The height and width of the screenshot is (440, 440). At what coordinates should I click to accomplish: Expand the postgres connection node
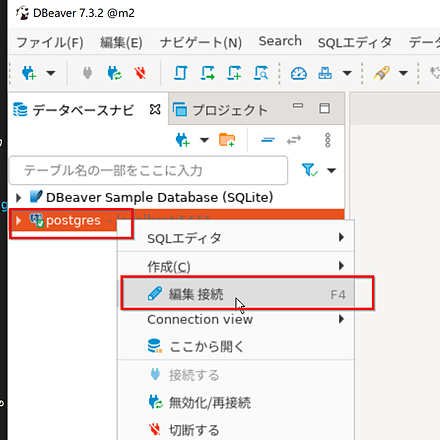click(x=19, y=220)
